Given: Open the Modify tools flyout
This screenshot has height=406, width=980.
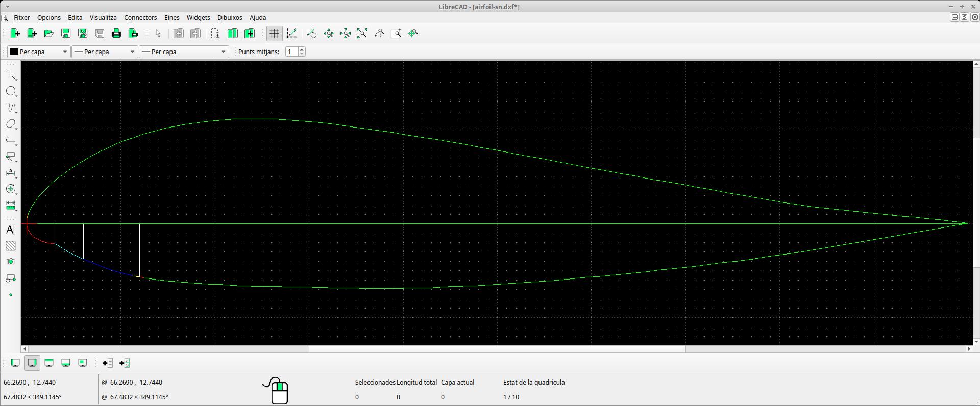Looking at the screenshot, I should pyautogui.click(x=11, y=190).
